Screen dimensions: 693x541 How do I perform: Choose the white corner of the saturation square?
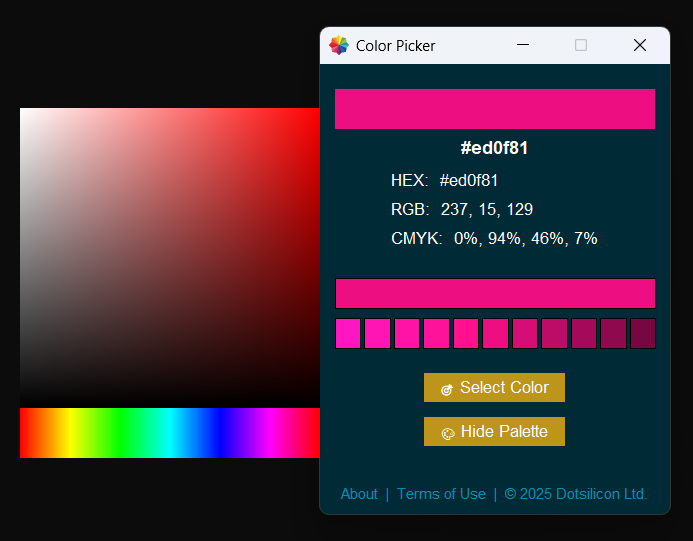point(23,111)
